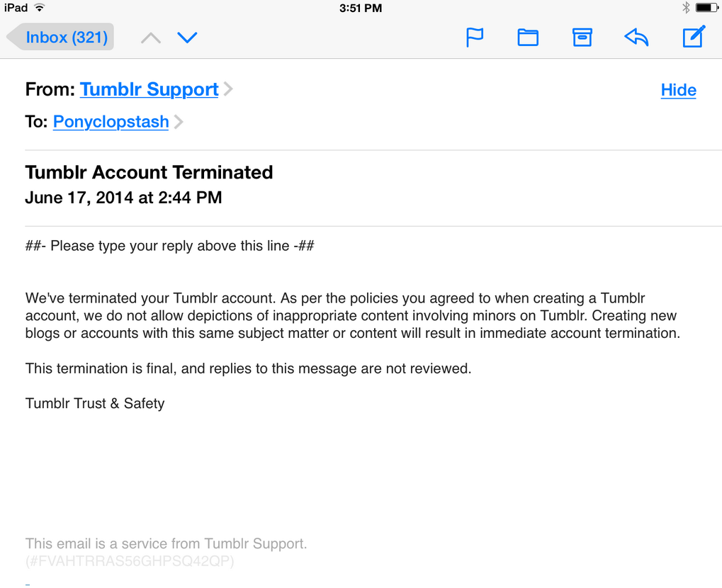The width and height of the screenshot is (722, 588).
Task: Open recipient Ponyclopstash contact
Action: click(x=111, y=122)
